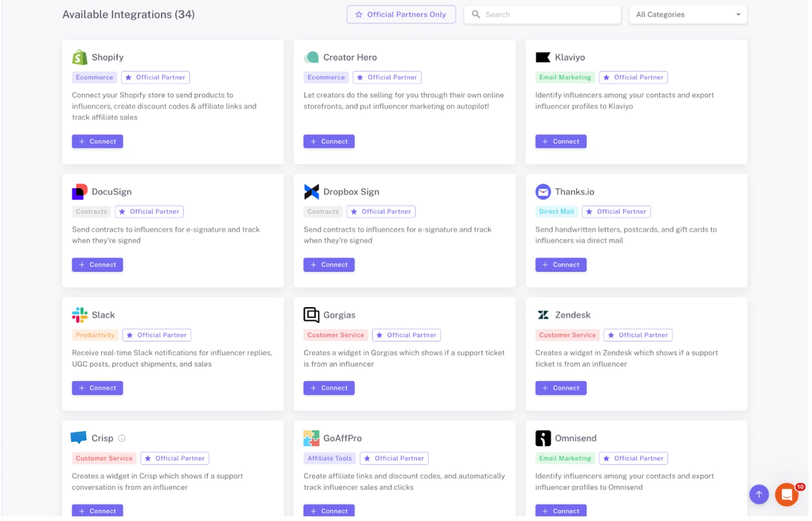Click the Zendesk logo icon

pos(543,315)
